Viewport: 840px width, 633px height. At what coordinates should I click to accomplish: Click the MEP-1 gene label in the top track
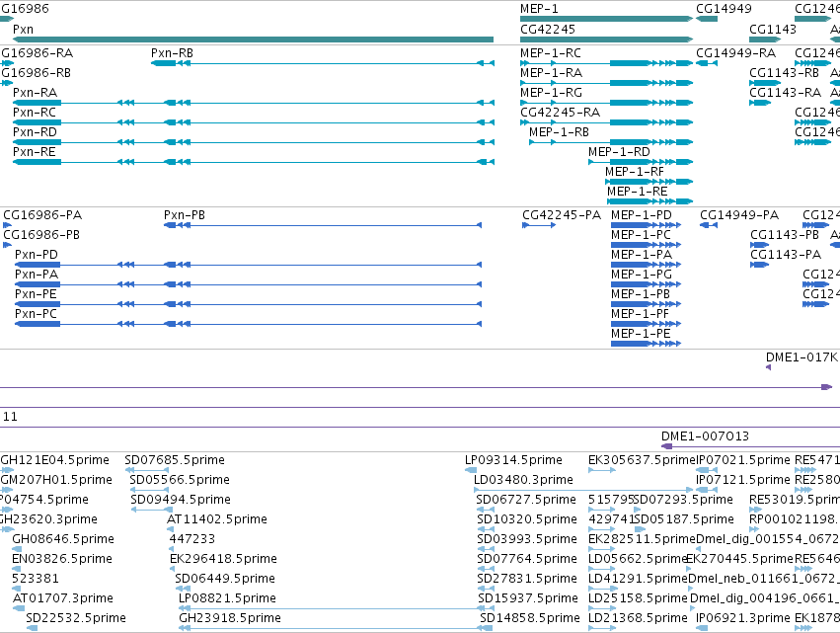pos(539,9)
